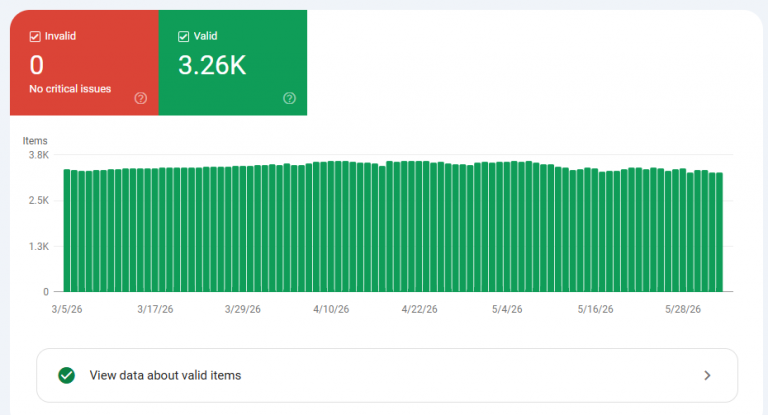Click the help icon in the Valid card
This screenshot has height=415, width=768.
[x=289, y=98]
